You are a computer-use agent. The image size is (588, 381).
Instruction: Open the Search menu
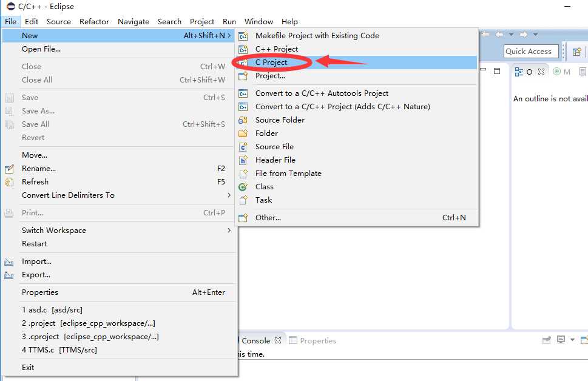click(x=169, y=22)
